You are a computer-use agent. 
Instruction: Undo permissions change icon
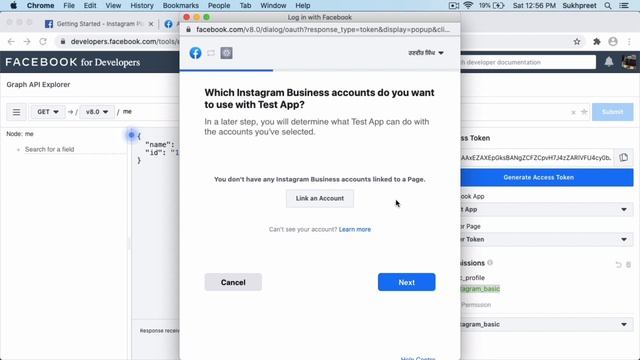click(618, 265)
